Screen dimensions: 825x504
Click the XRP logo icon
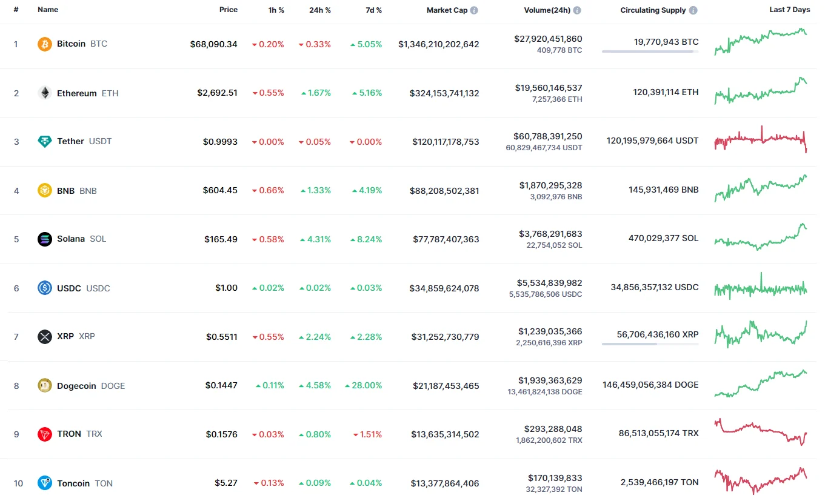[x=45, y=337]
